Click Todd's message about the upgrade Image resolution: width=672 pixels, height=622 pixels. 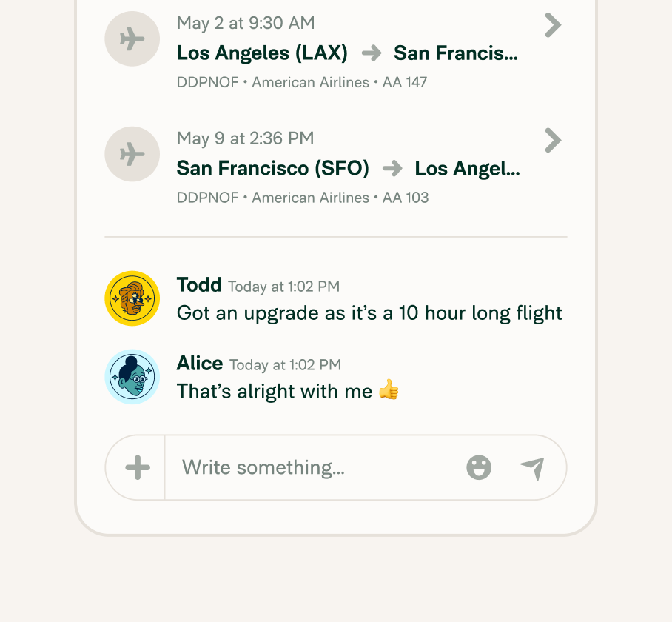[369, 313]
